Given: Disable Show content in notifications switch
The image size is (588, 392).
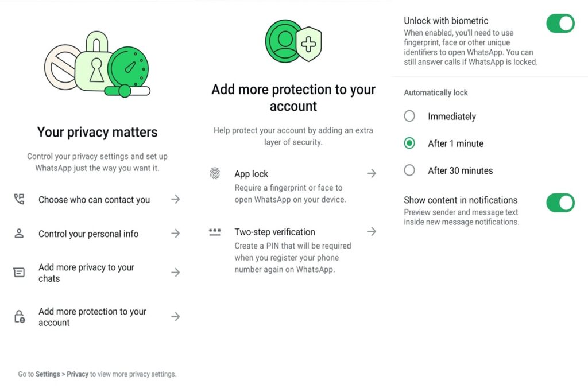Looking at the screenshot, I should click(560, 203).
